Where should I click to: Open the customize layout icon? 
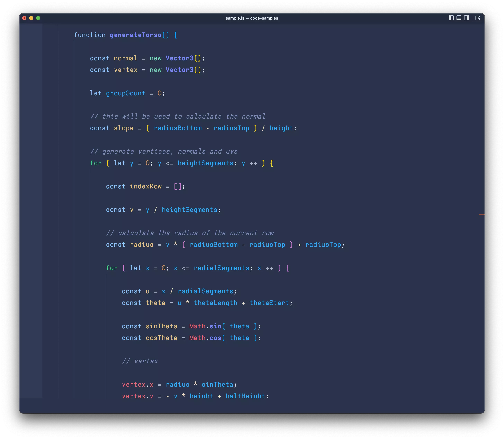(x=477, y=18)
